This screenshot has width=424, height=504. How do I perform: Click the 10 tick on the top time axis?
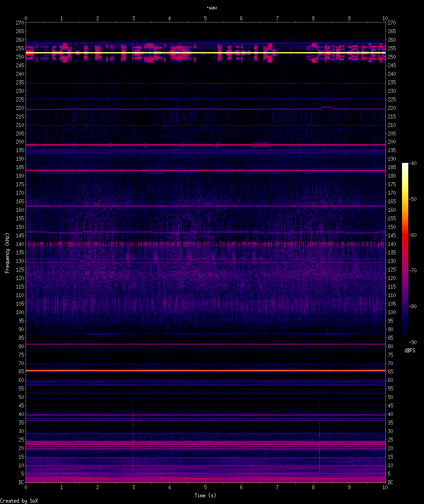(x=385, y=18)
